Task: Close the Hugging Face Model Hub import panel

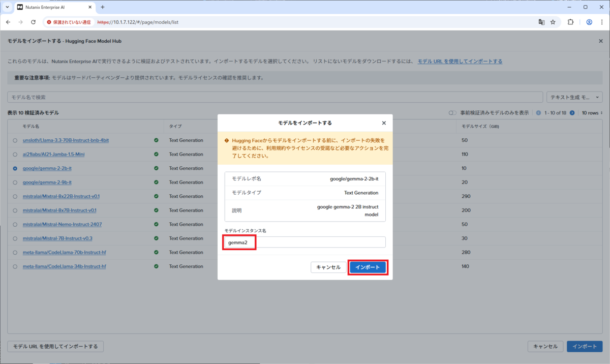Action: point(601,41)
